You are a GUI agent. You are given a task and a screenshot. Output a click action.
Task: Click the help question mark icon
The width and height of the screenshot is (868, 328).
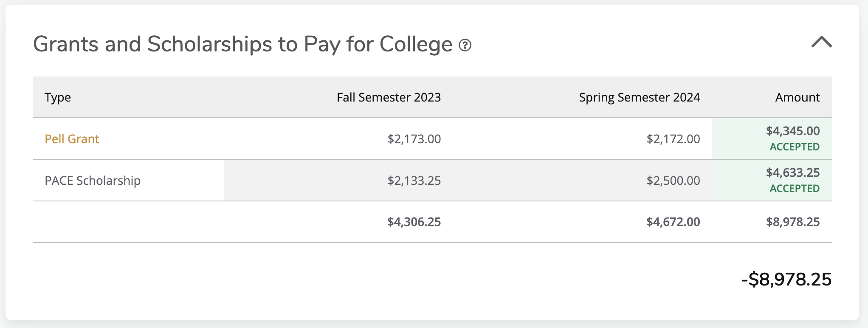(x=465, y=45)
